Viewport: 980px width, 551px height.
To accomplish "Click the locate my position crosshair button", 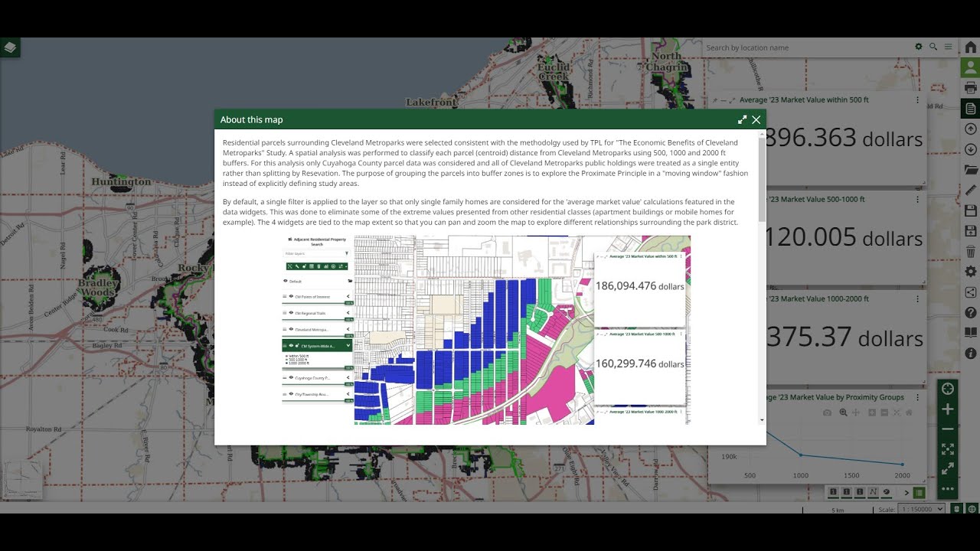I will pos(948,389).
